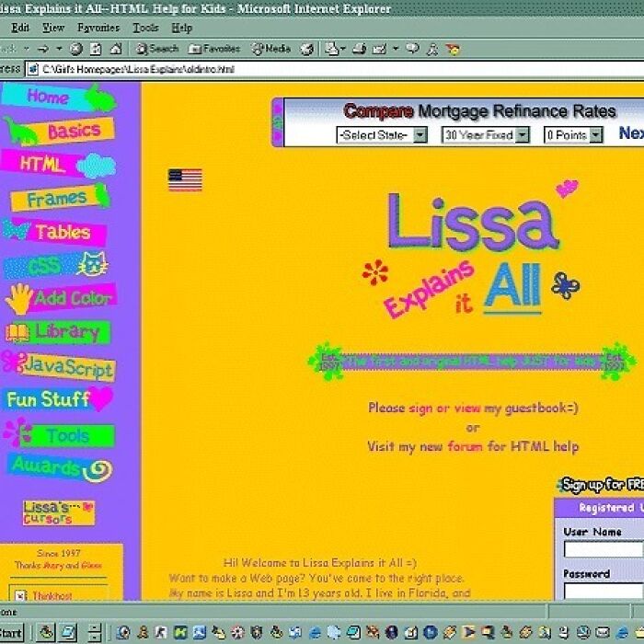The height and width of the screenshot is (644, 644).
Task: Open the Search pane from toolbar
Action: [157, 49]
